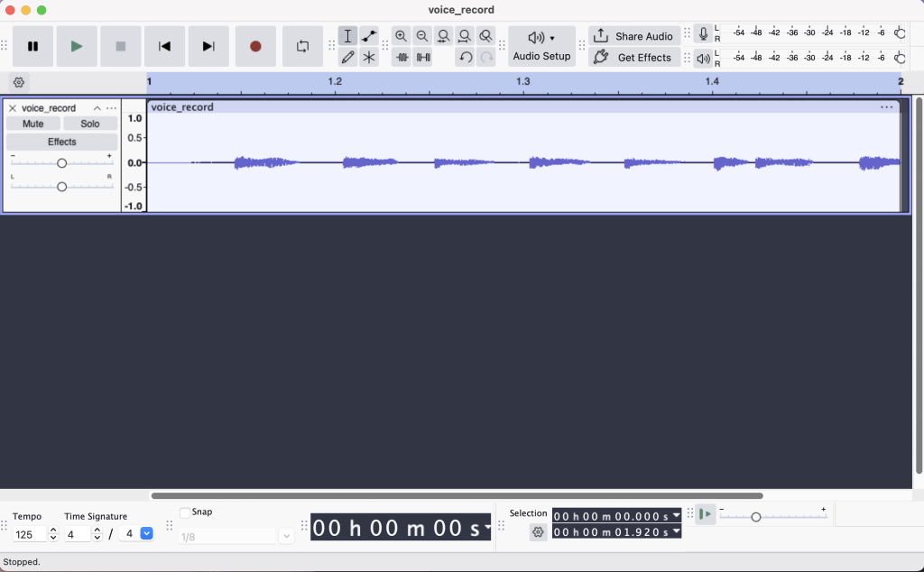Mute the voice_record track
The height and width of the screenshot is (572, 924).
[x=33, y=124]
